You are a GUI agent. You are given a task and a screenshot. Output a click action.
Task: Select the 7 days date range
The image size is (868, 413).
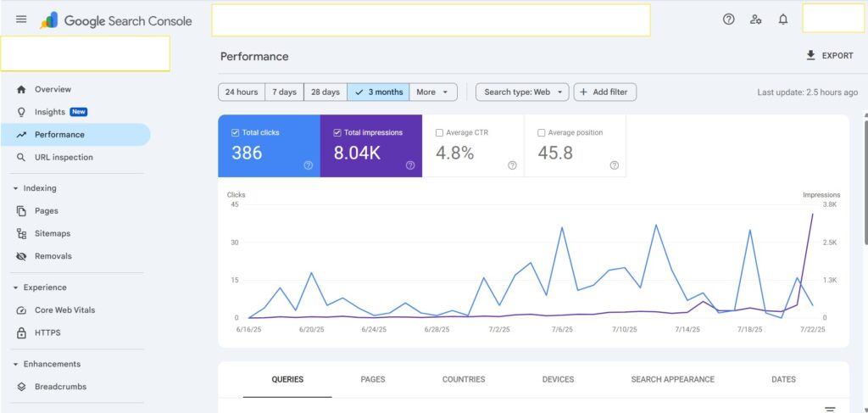pos(285,92)
